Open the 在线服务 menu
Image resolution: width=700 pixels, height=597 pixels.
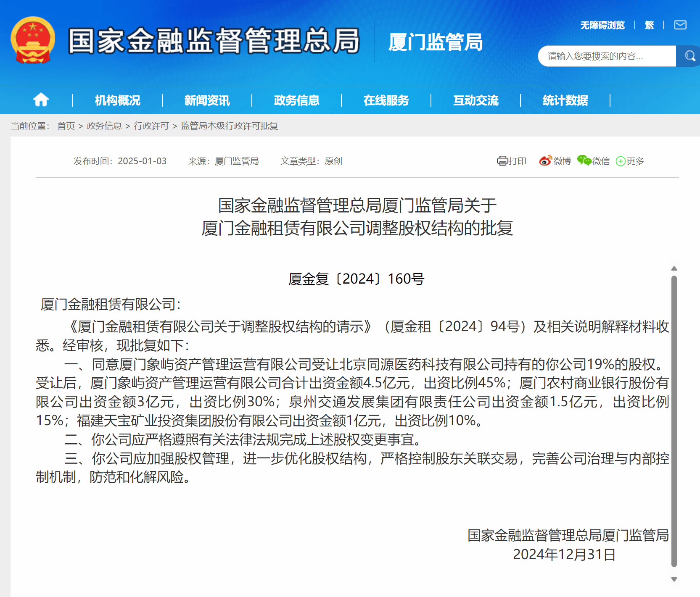[x=386, y=100]
